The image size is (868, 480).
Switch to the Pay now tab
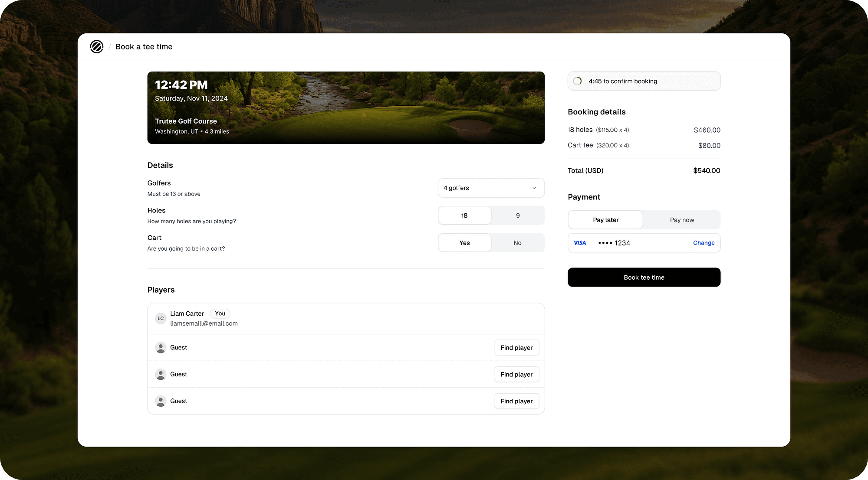pos(682,220)
